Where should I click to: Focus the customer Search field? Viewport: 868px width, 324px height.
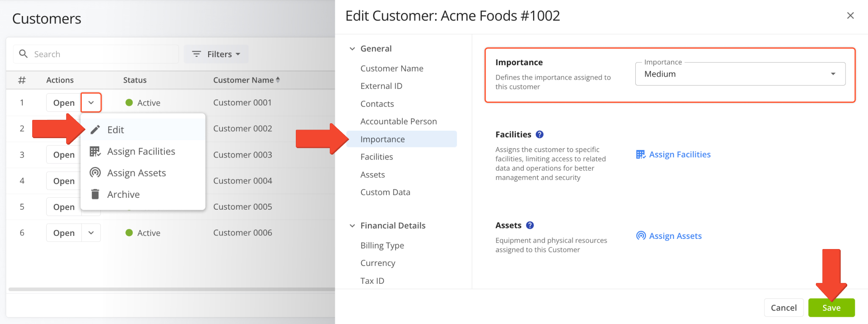pyautogui.click(x=96, y=54)
